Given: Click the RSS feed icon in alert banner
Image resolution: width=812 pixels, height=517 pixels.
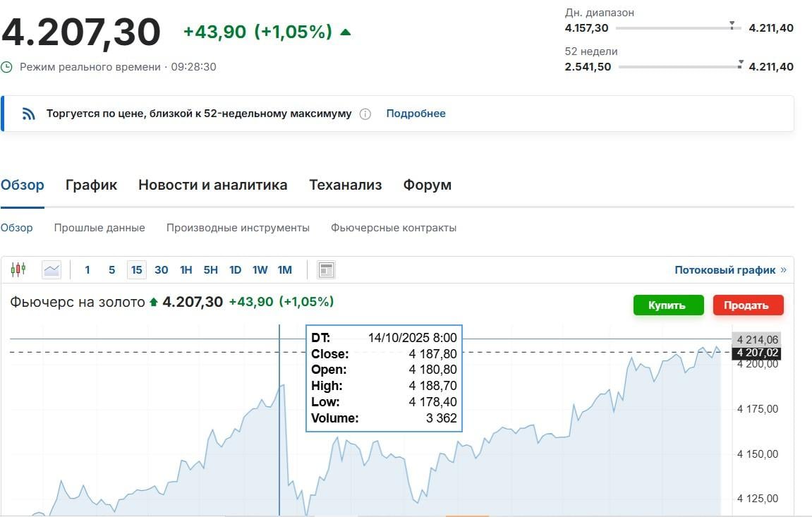Looking at the screenshot, I should coord(29,114).
